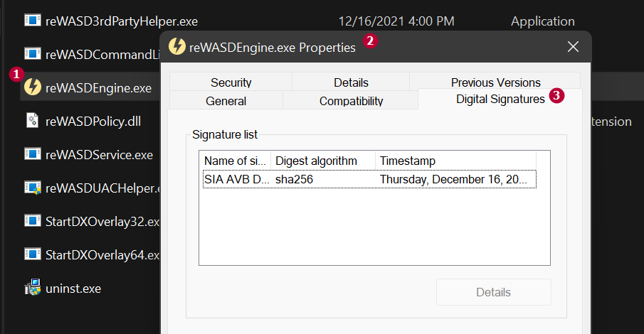Image resolution: width=644 pixels, height=334 pixels.
Task: Click the StartDXOverlay32 file icon
Action: pyautogui.click(x=33, y=221)
